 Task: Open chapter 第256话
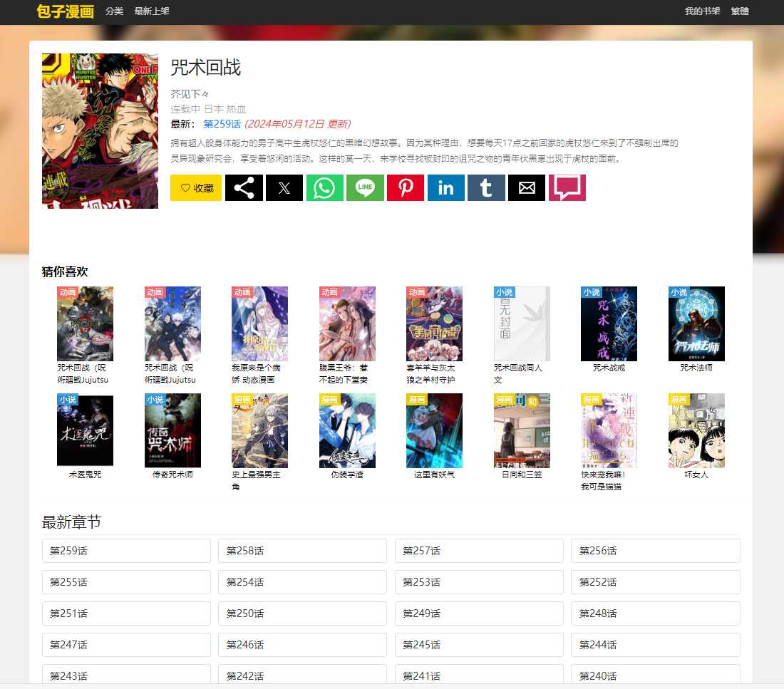click(x=656, y=551)
